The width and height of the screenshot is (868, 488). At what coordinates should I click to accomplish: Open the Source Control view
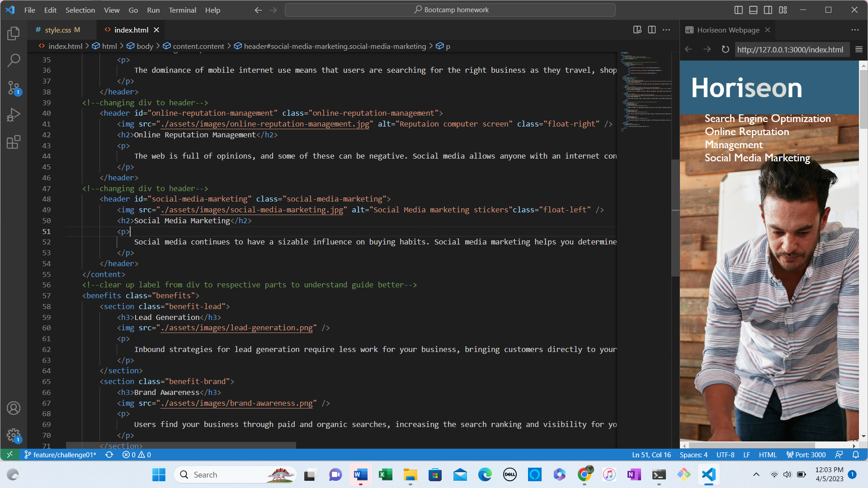14,88
